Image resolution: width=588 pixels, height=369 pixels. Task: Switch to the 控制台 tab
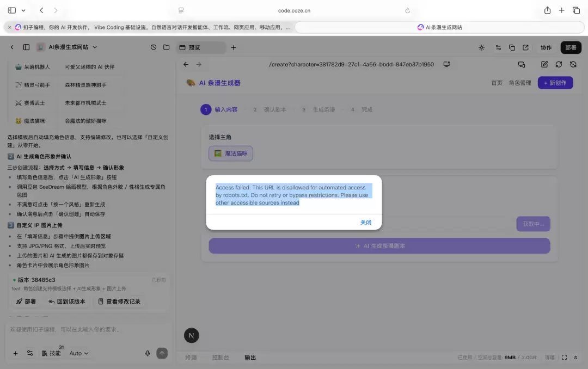tap(220, 358)
